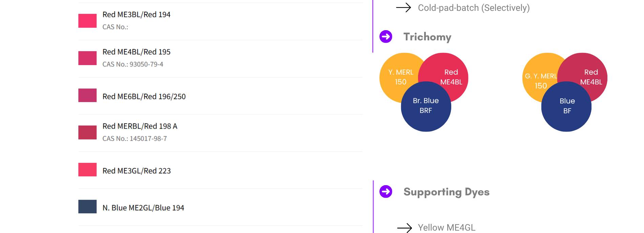
Task: Open the Red ME3GL/Red 223 link
Action: point(137,171)
